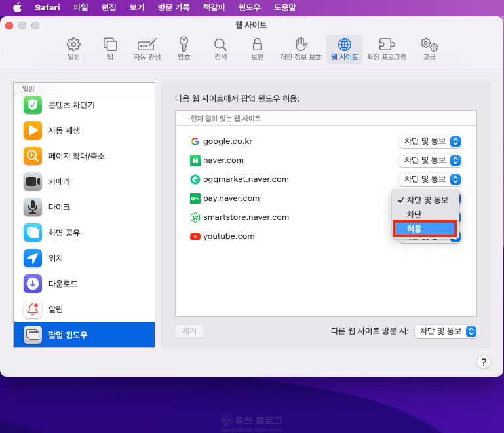The width and height of the screenshot is (504, 433).
Task: Open the 방문 기록 menu
Action: click(174, 7)
